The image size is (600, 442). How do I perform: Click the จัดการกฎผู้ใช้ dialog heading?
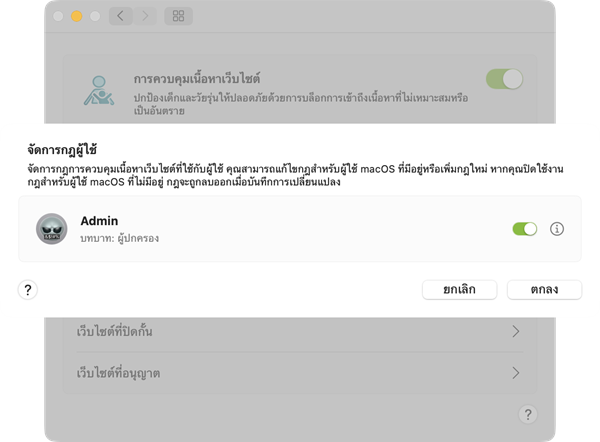pyautogui.click(x=62, y=149)
